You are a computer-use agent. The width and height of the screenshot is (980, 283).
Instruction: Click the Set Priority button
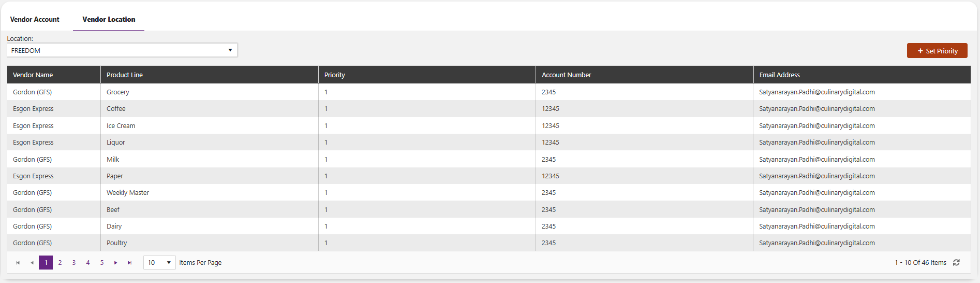pyautogui.click(x=937, y=51)
